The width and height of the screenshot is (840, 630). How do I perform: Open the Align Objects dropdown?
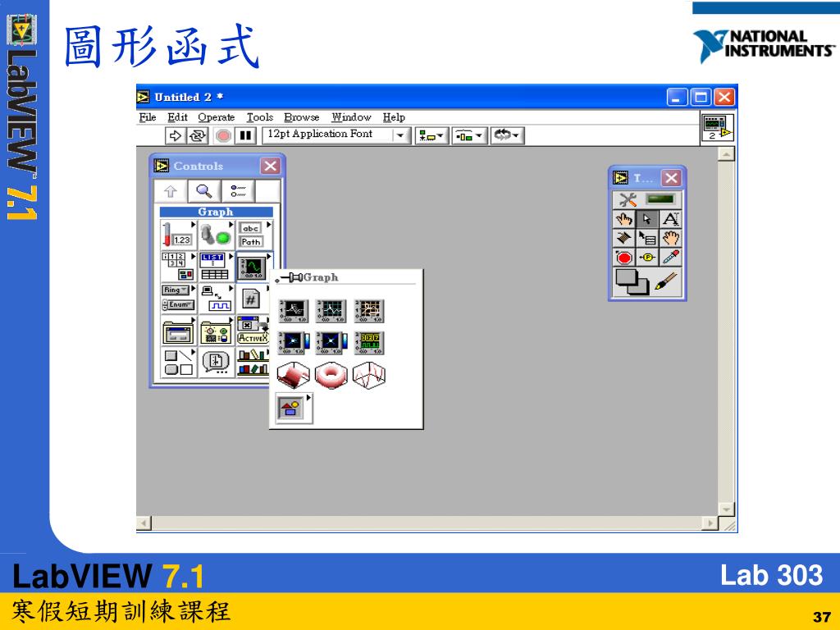431,135
